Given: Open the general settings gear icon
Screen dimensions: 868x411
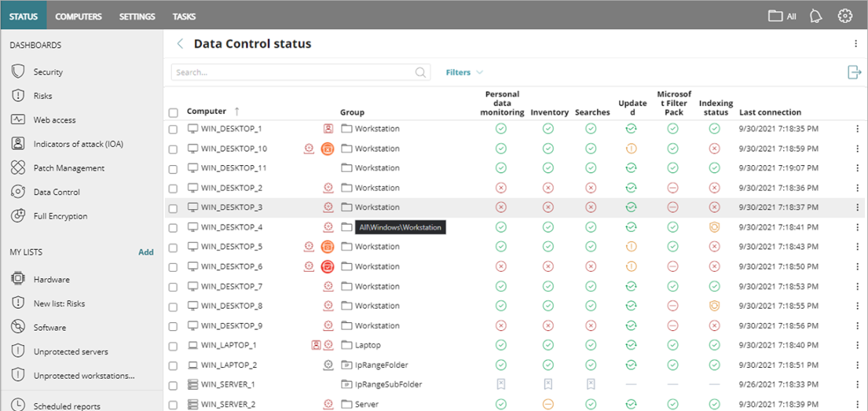Looking at the screenshot, I should (845, 16).
